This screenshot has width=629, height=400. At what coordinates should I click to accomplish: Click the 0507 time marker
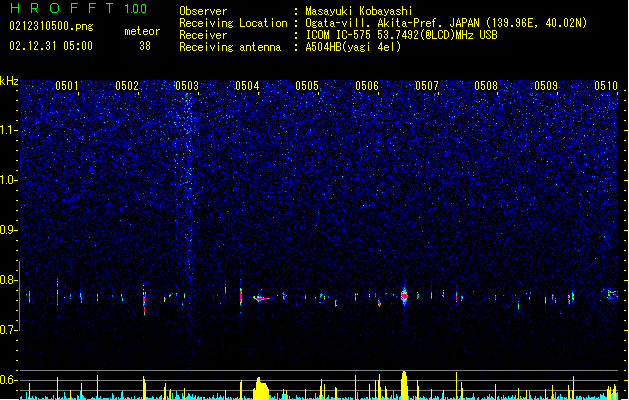427,86
